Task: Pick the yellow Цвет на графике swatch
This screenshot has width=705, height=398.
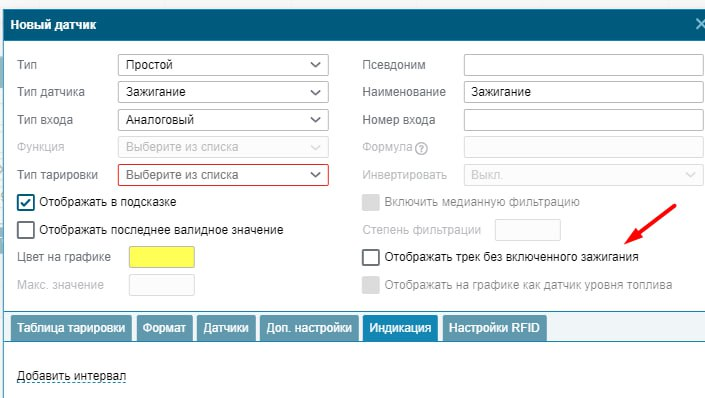Action: (x=162, y=257)
